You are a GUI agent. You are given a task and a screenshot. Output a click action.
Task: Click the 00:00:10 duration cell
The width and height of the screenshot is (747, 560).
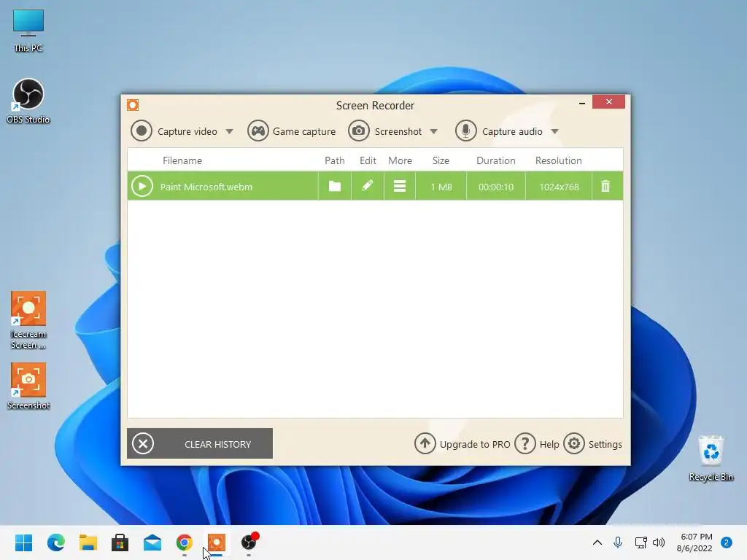pyautogui.click(x=496, y=187)
